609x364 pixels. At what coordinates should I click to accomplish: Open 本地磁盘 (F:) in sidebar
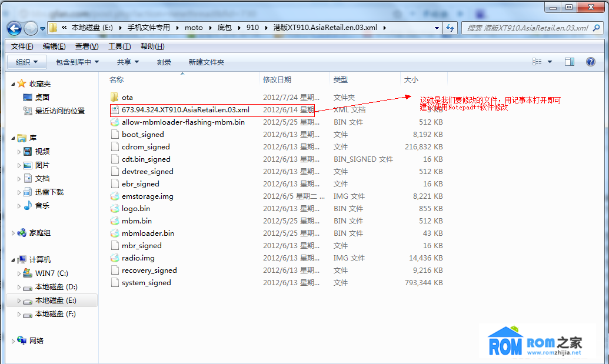pos(55,314)
